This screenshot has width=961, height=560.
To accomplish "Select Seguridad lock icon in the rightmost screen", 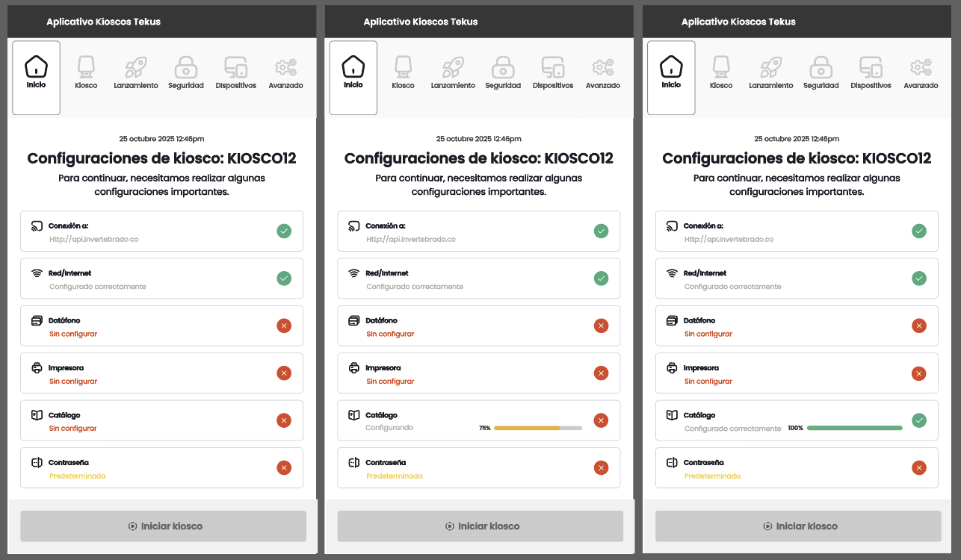I will coord(821,68).
